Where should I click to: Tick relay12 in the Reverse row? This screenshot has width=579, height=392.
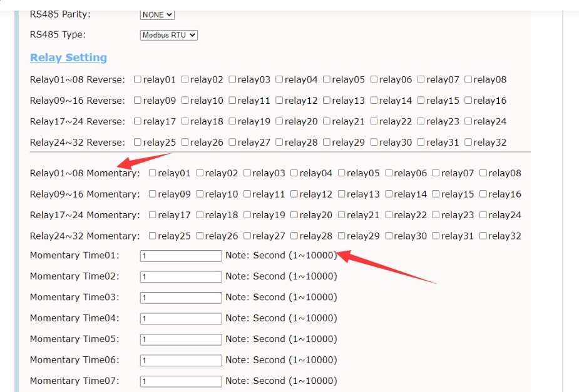tap(279, 101)
